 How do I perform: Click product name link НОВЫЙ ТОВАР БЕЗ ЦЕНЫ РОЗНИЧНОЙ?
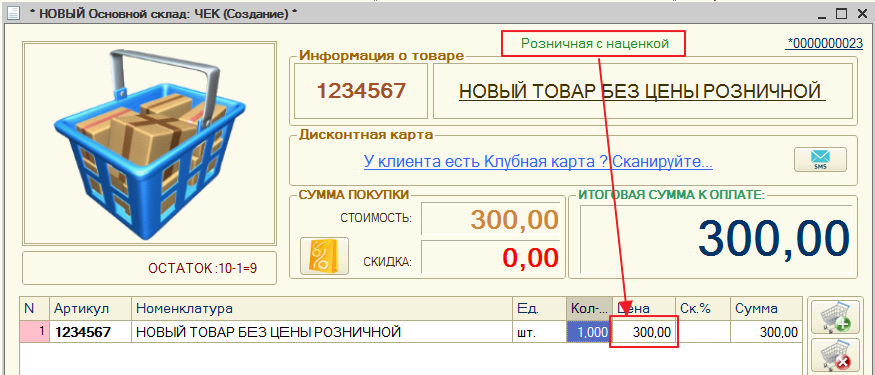(x=641, y=90)
